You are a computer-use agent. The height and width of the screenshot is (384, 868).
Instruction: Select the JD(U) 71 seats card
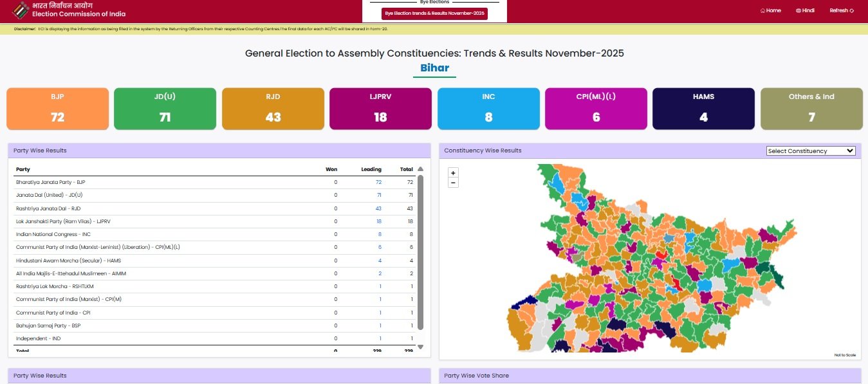[165, 109]
